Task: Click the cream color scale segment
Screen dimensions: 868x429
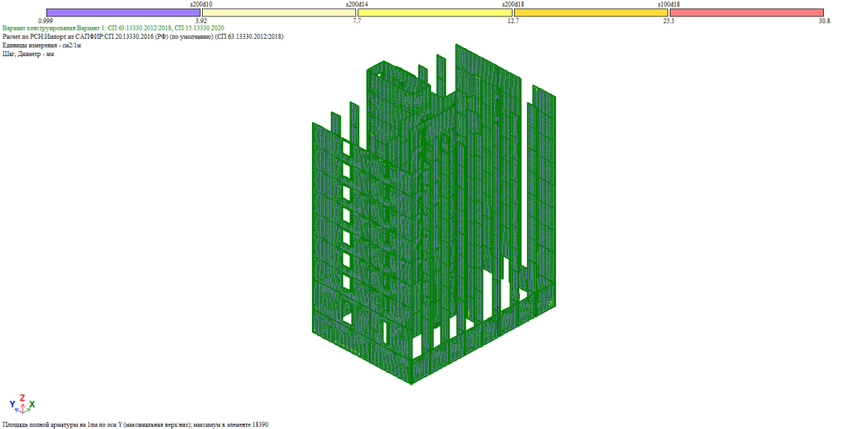Action: click(x=279, y=13)
